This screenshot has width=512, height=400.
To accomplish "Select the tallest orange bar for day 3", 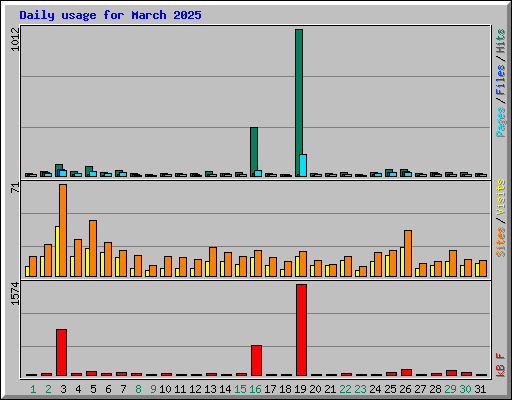I will (63, 230).
